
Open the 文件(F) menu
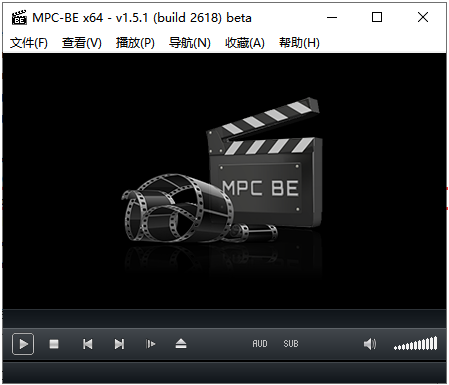point(29,43)
